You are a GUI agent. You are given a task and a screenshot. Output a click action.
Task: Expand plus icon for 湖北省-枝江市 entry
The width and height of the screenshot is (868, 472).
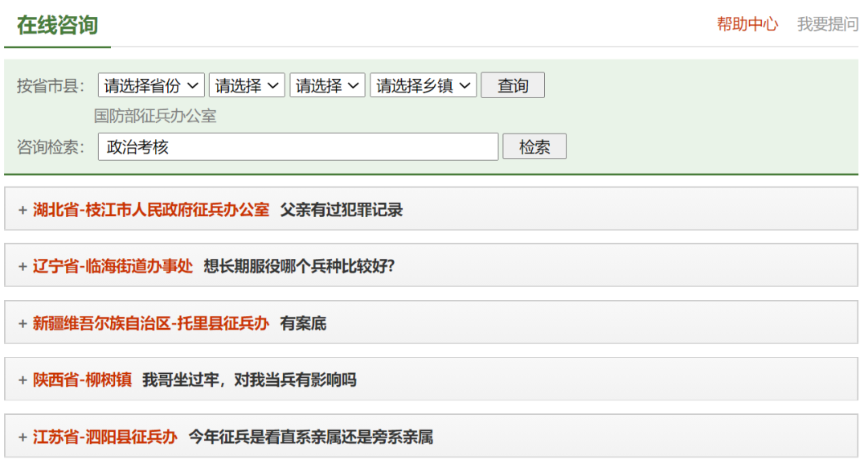[x=23, y=210]
